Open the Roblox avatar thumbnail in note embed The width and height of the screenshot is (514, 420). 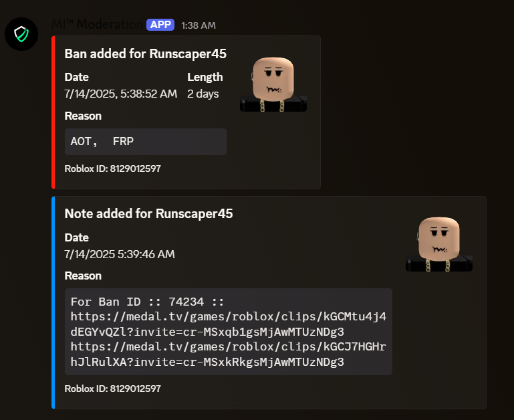click(x=439, y=244)
